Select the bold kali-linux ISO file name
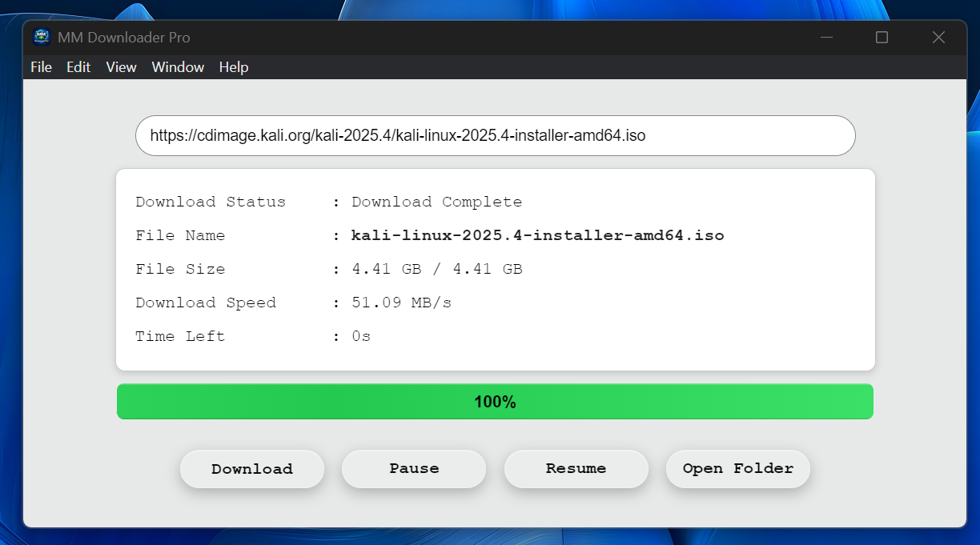Screen dimensions: 980x545 tap(537, 236)
